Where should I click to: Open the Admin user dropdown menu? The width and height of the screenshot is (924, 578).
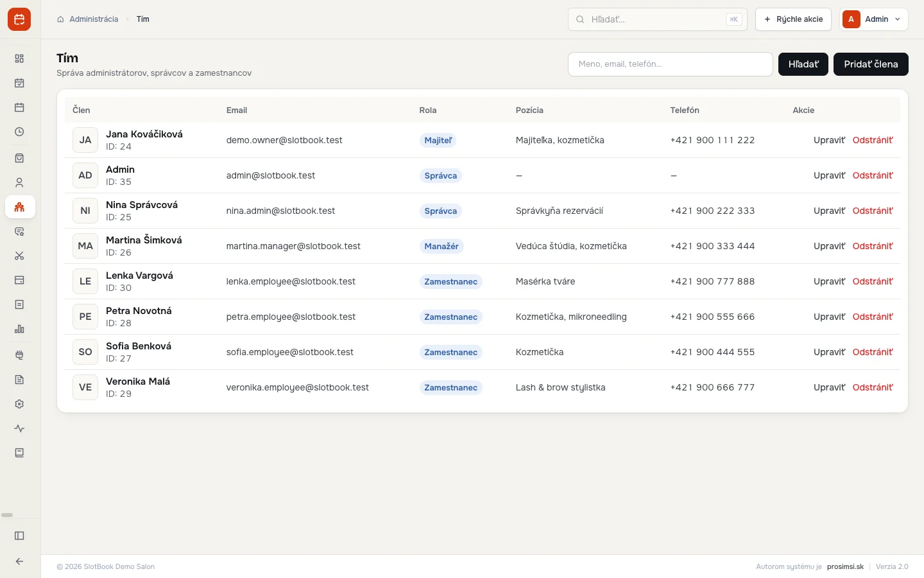874,19
